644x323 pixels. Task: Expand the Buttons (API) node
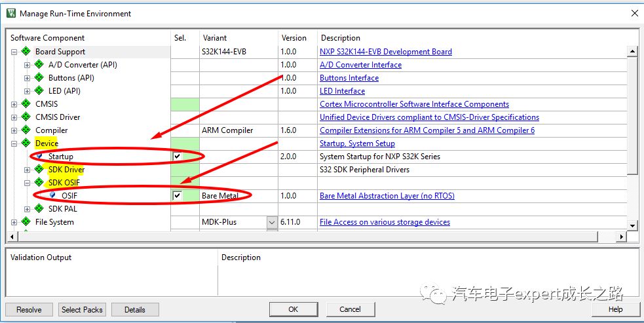point(27,78)
